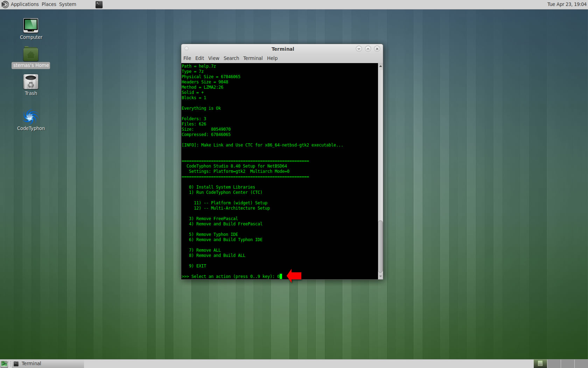Click the 'Settings: Platform=gtk2' line

(239, 171)
